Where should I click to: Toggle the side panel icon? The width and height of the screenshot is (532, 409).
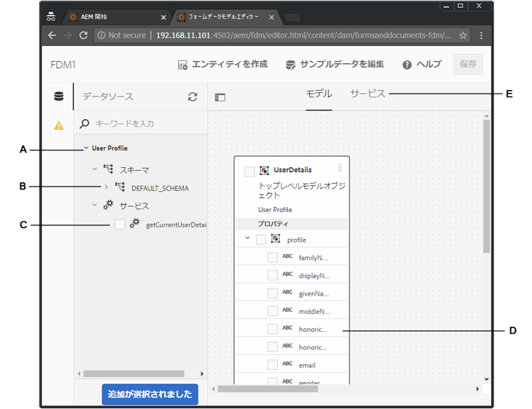click(x=220, y=98)
